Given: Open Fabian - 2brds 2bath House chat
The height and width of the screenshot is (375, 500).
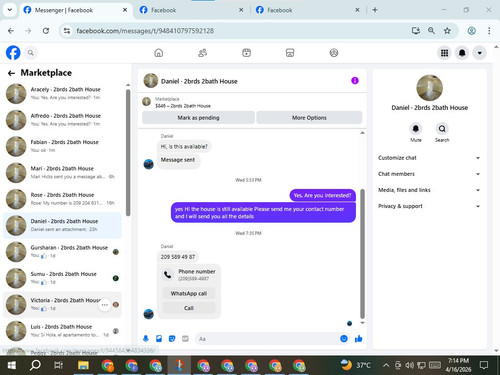Looking at the screenshot, I should pyautogui.click(x=62, y=146).
